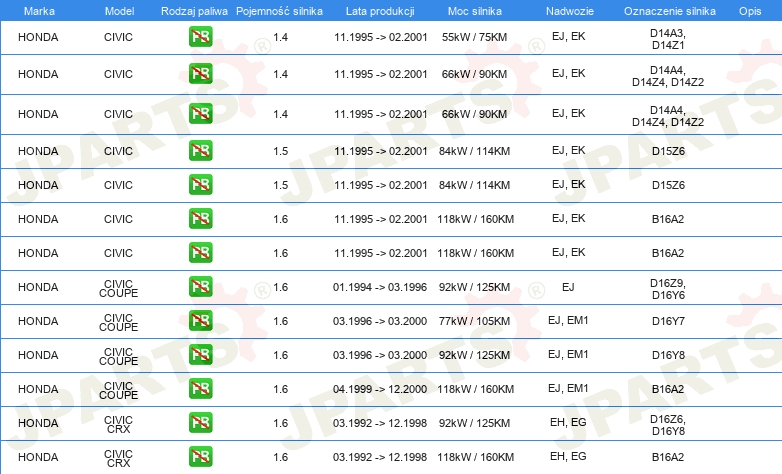Click the fuel icon in the D16Z6, D16Y8 row
782x474 pixels.
click(200, 422)
